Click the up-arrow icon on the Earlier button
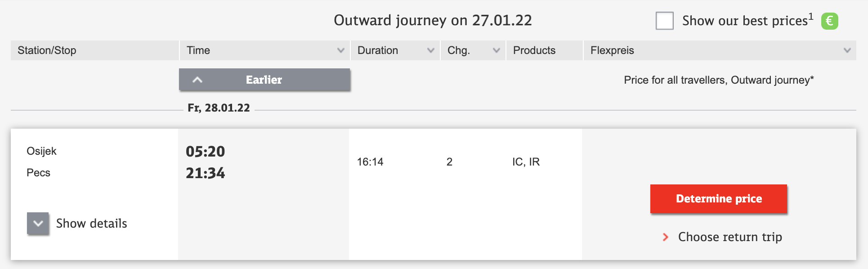 [197, 80]
